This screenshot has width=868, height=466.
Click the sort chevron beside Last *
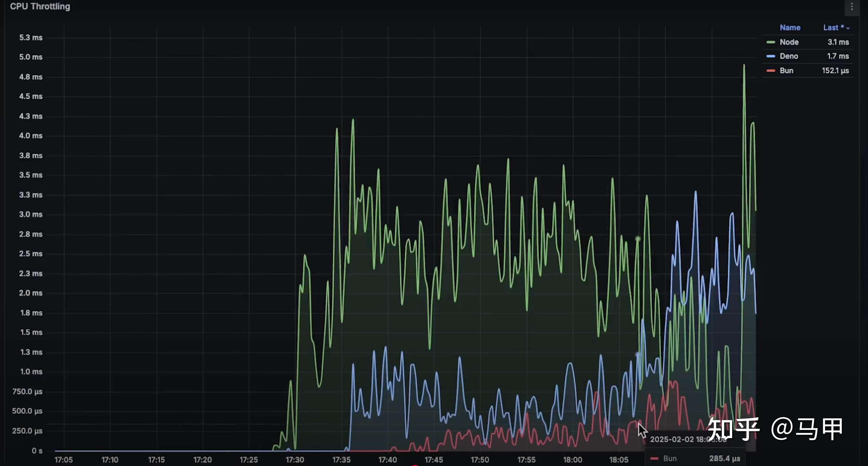click(848, 28)
